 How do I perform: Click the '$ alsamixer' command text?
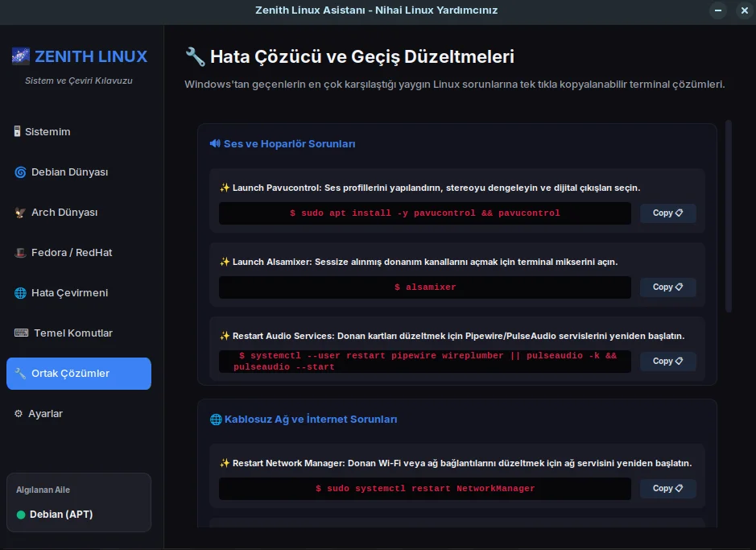pos(425,287)
